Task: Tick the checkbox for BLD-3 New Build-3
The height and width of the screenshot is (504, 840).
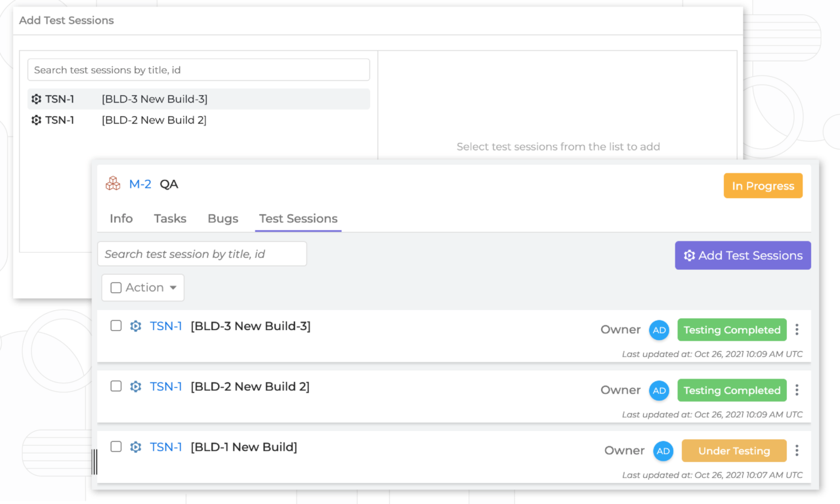Action: pyautogui.click(x=116, y=325)
